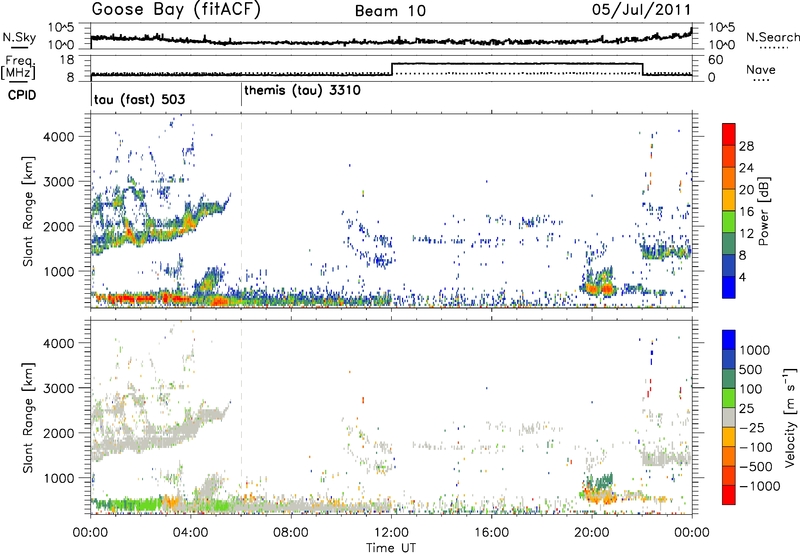Click the "N.Sky" legend label
The height and width of the screenshot is (554, 800).
click(19, 37)
